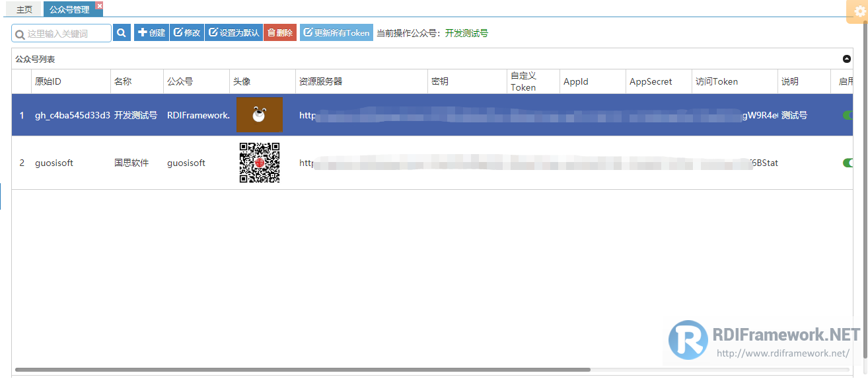
Task: Select the gh_c4ba545d33d3 cell
Action: (x=71, y=115)
